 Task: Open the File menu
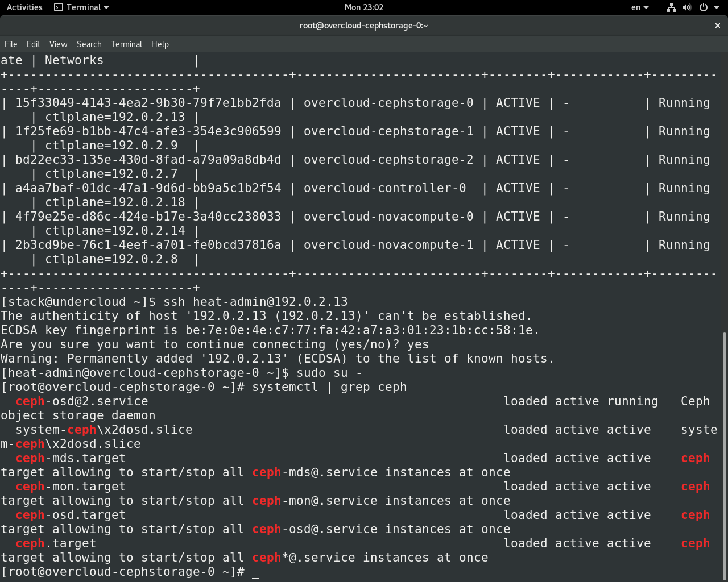tap(10, 44)
